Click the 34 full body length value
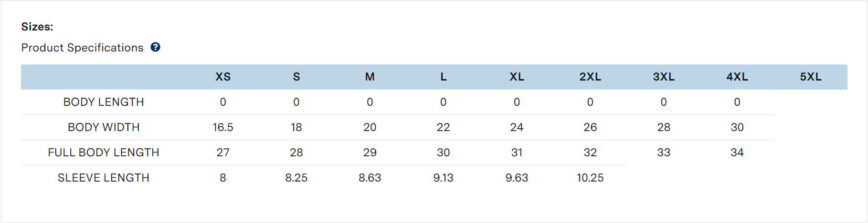This screenshot has width=868, height=223. (x=738, y=152)
